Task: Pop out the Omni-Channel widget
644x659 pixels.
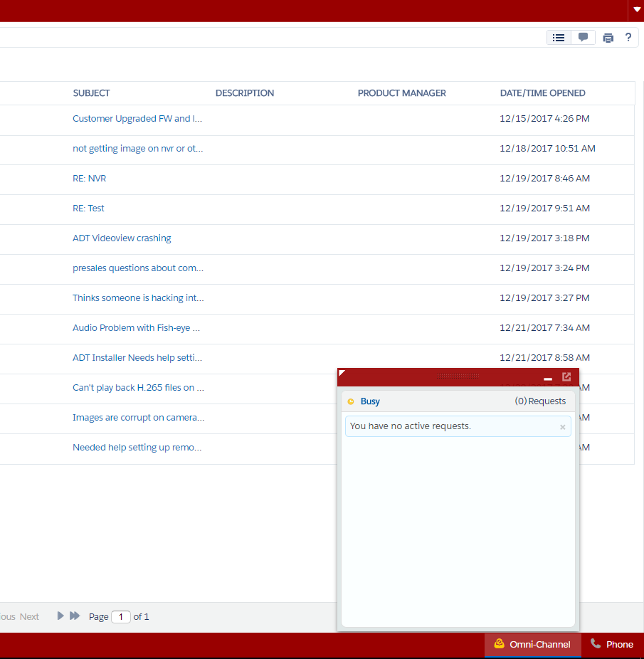Action: click(566, 377)
